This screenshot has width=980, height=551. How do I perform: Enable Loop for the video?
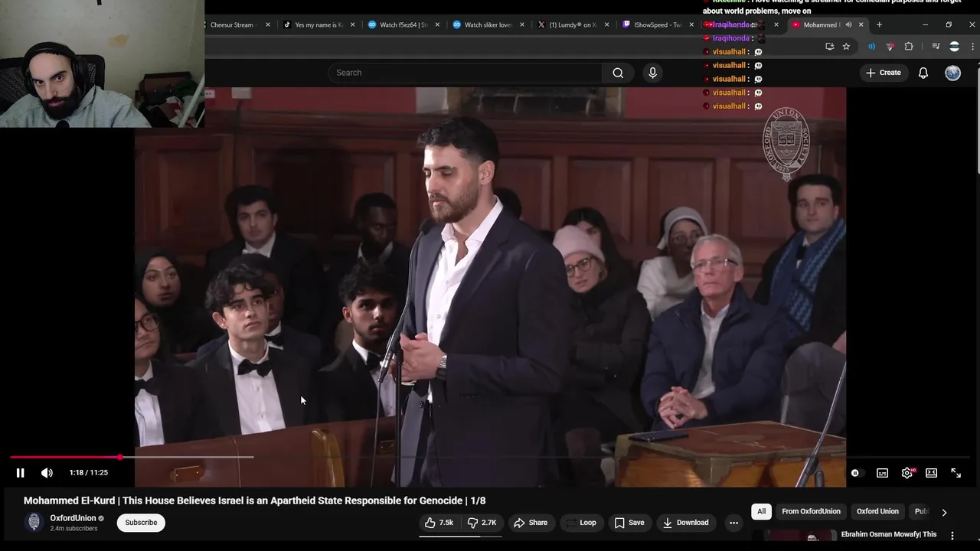click(x=580, y=523)
